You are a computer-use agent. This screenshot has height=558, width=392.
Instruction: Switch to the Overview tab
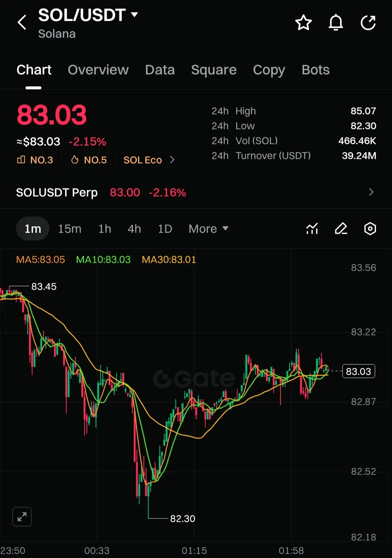point(98,70)
